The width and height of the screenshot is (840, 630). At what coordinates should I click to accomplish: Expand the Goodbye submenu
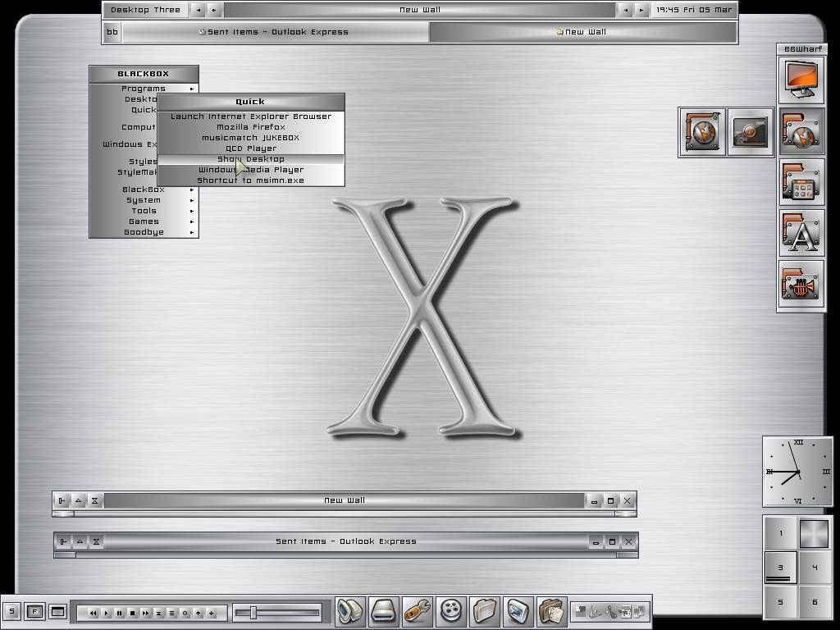(x=144, y=232)
